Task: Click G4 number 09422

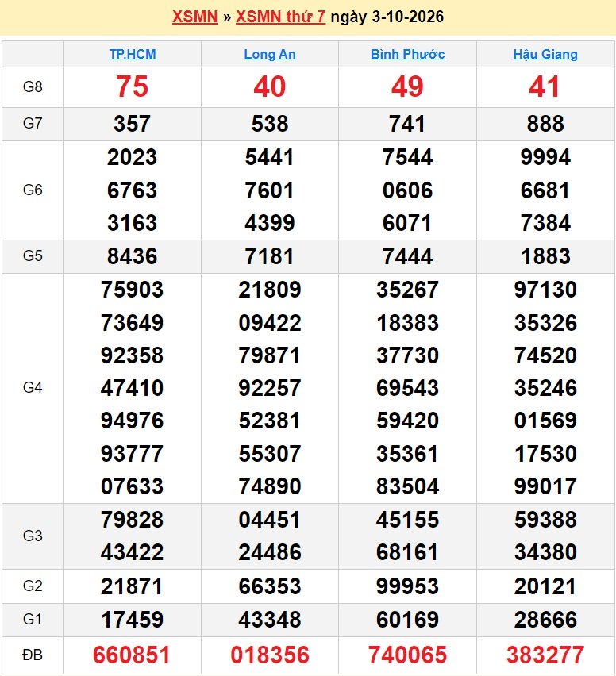Action: 270,323
